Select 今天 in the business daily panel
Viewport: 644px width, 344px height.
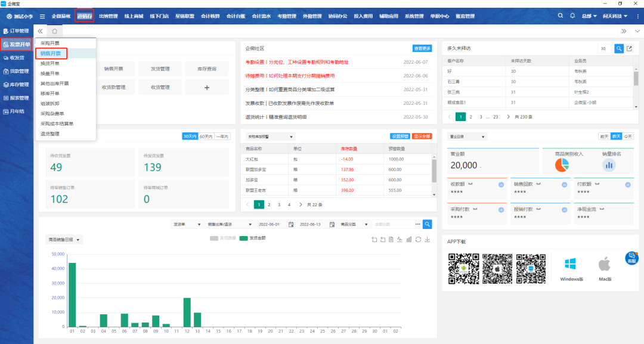628,137
